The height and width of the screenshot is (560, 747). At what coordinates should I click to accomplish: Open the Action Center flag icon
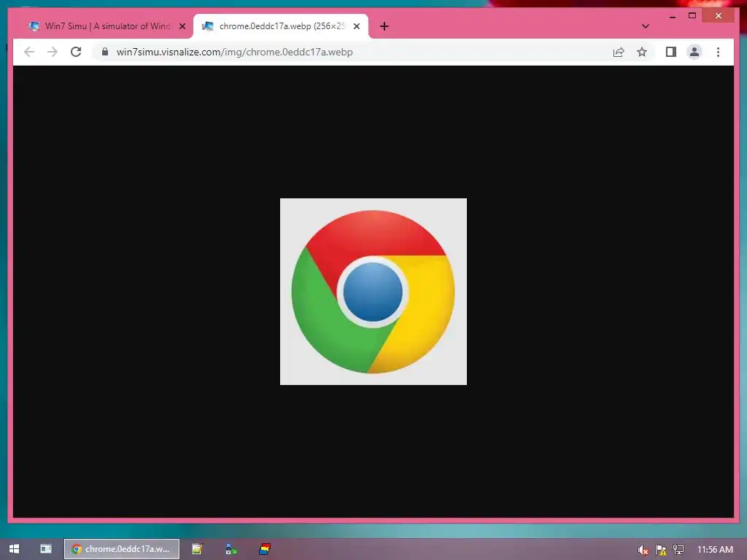coord(661,550)
